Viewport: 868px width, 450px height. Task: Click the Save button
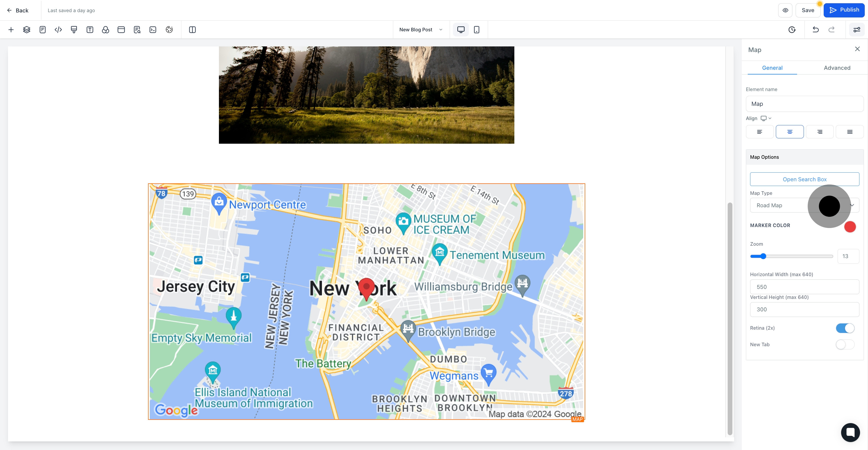tap(808, 10)
